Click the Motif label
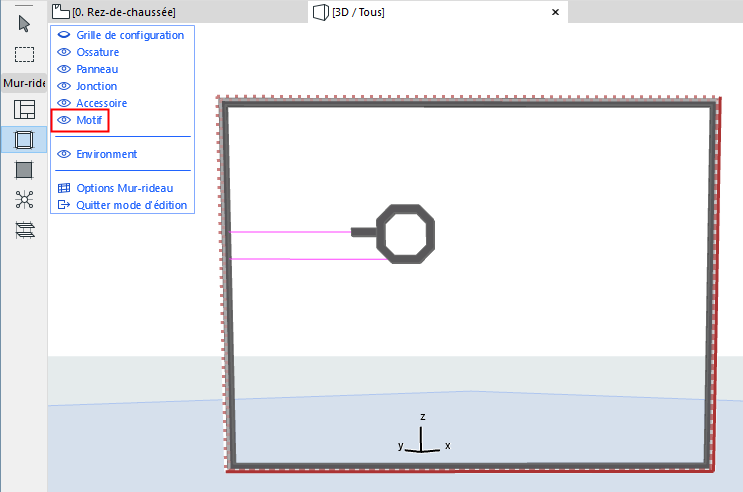 coord(89,120)
